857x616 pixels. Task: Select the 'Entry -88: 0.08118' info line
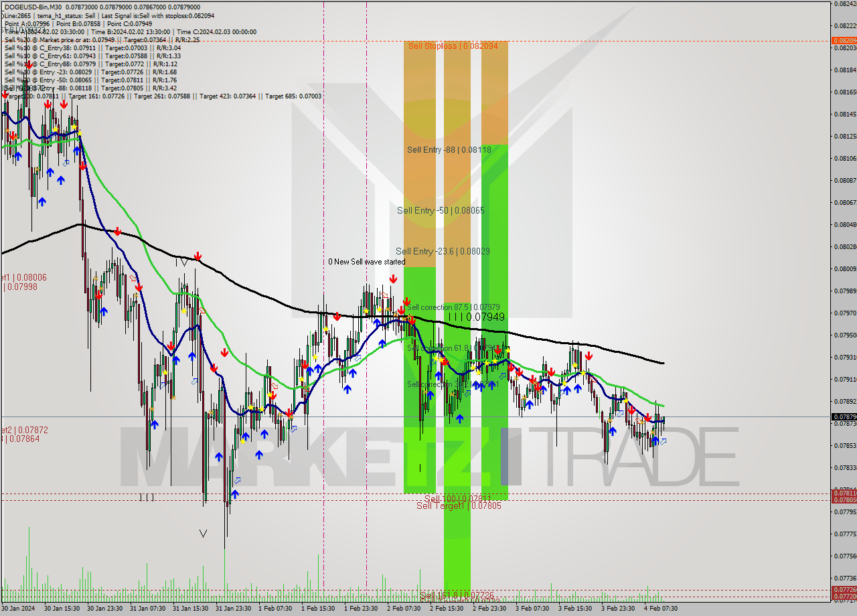(90, 88)
